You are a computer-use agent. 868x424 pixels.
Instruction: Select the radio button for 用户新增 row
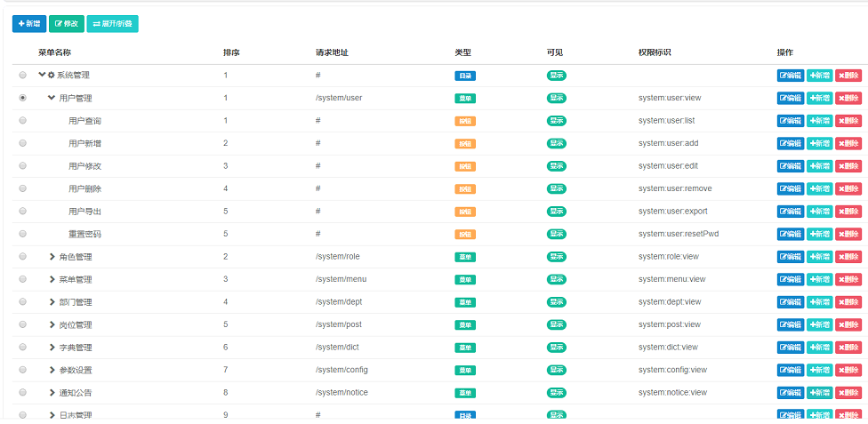point(22,143)
